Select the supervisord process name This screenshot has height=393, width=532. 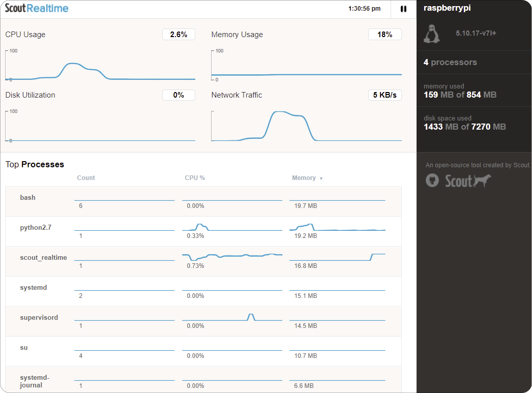[x=39, y=318]
